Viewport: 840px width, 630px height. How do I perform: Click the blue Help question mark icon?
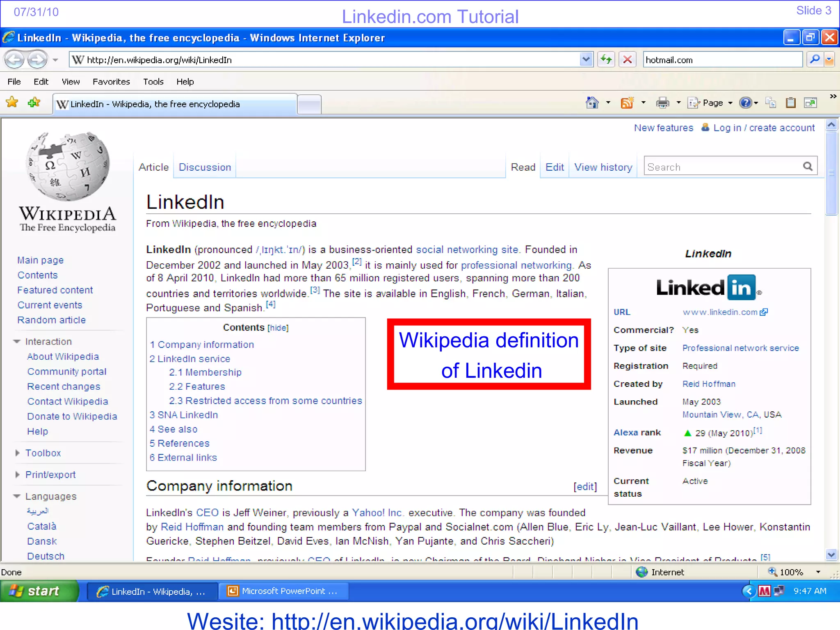coord(745,103)
